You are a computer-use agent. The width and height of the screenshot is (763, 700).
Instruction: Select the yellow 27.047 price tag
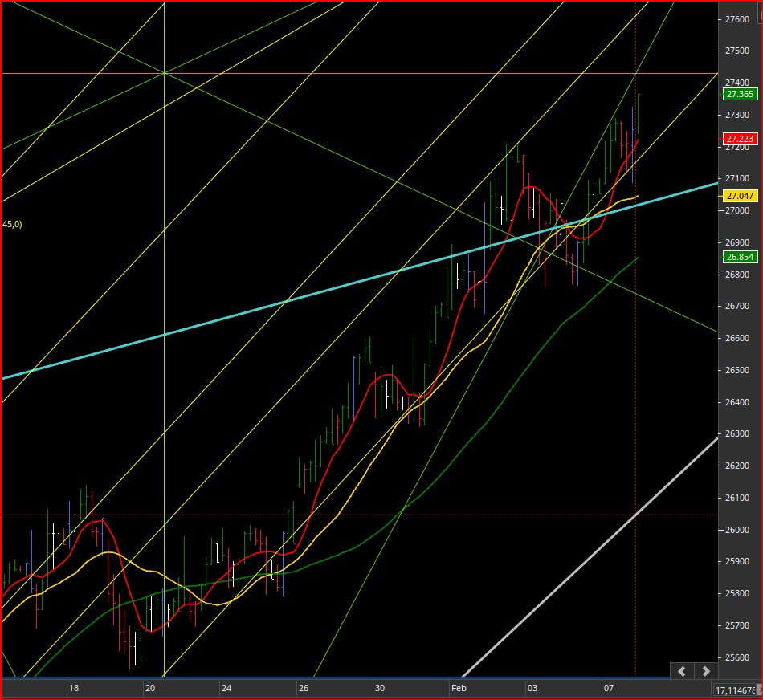[740, 196]
